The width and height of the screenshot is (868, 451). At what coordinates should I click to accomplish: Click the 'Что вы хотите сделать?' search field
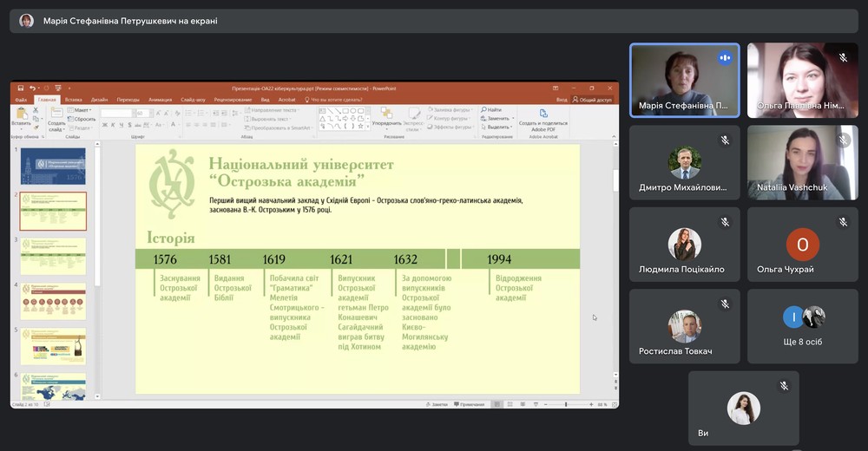click(334, 100)
